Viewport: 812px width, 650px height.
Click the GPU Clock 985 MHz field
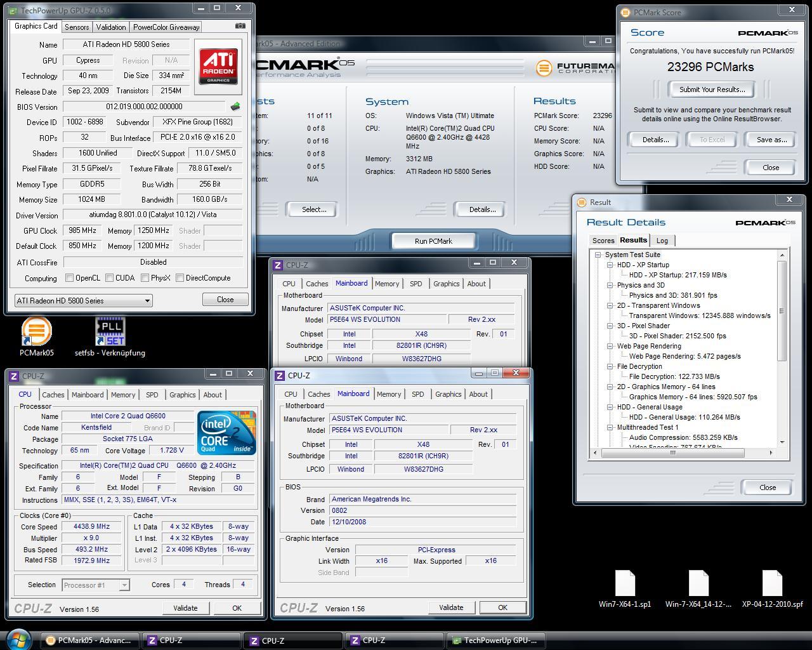coord(83,230)
